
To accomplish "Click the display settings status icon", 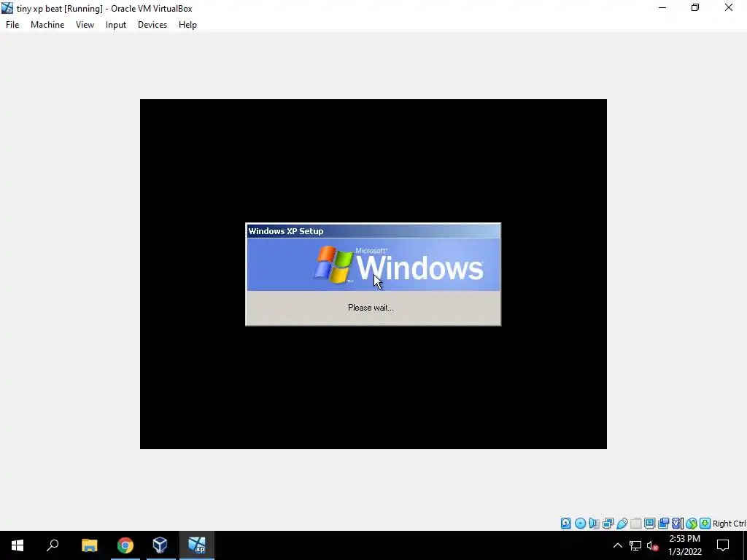I will [649, 524].
